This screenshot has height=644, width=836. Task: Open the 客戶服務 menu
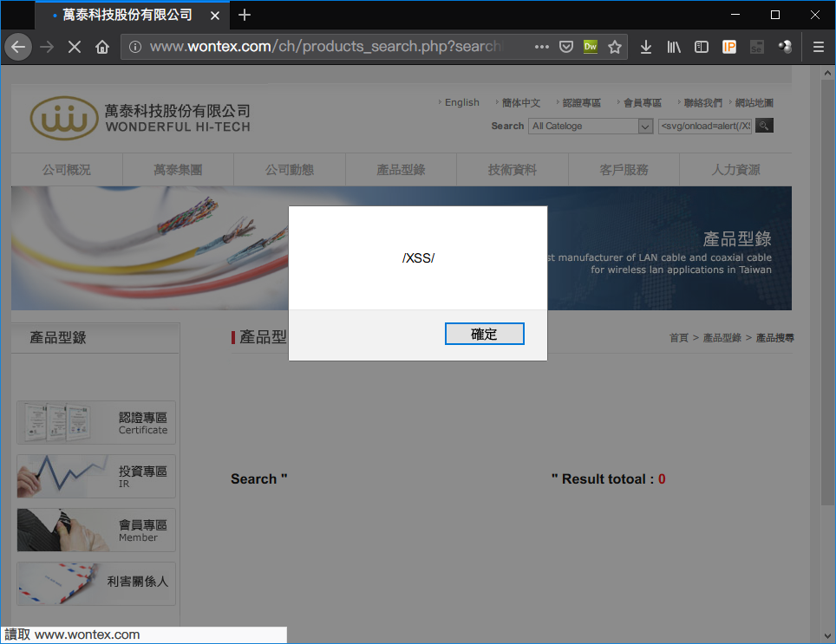(624, 169)
